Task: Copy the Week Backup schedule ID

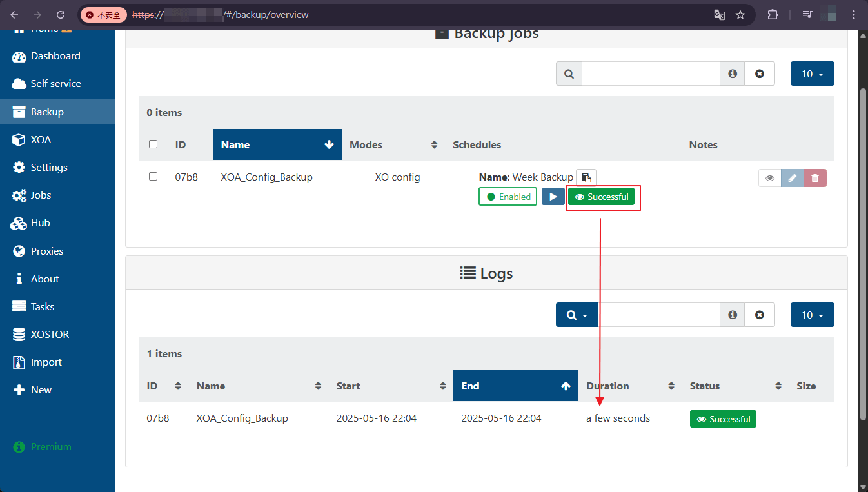Action: 586,177
